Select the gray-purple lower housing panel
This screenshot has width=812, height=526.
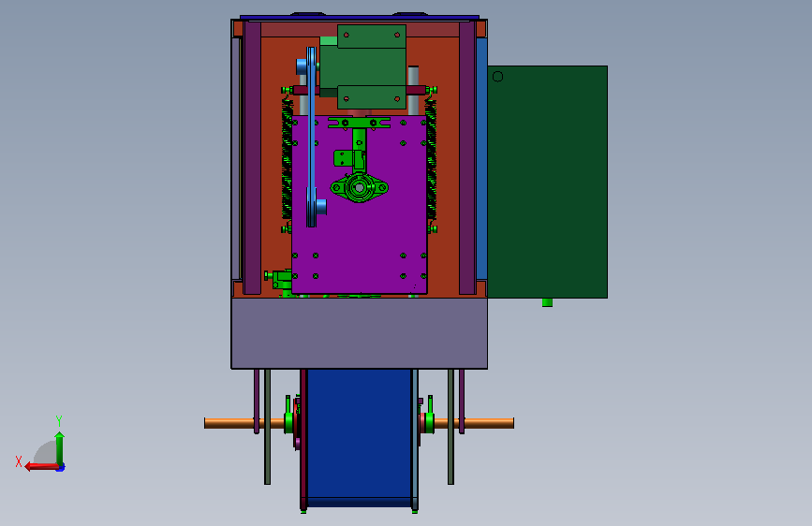pyautogui.click(x=359, y=333)
